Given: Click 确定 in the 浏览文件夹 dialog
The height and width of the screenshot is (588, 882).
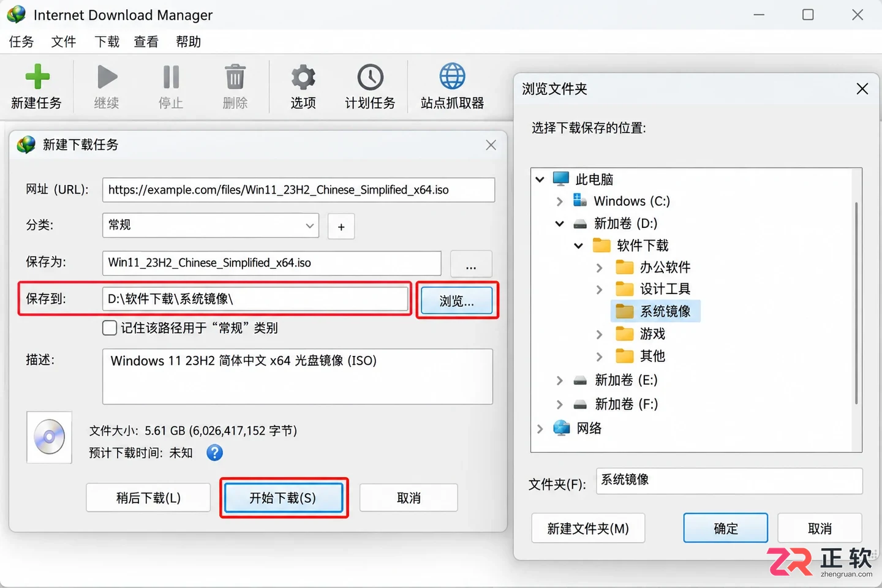Looking at the screenshot, I should pyautogui.click(x=725, y=528).
